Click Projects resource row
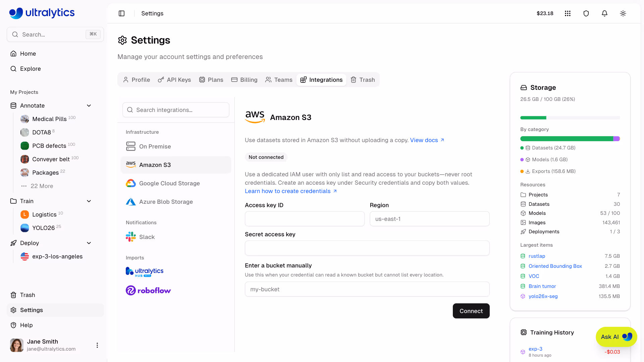This screenshot has height=362, width=644. point(570,195)
